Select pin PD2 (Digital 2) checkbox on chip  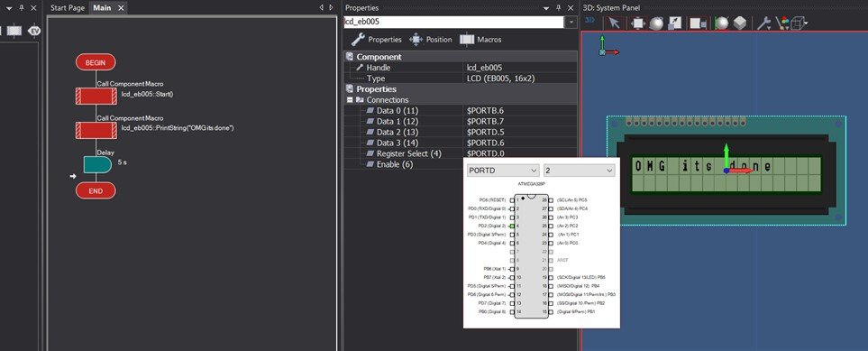[x=512, y=226]
